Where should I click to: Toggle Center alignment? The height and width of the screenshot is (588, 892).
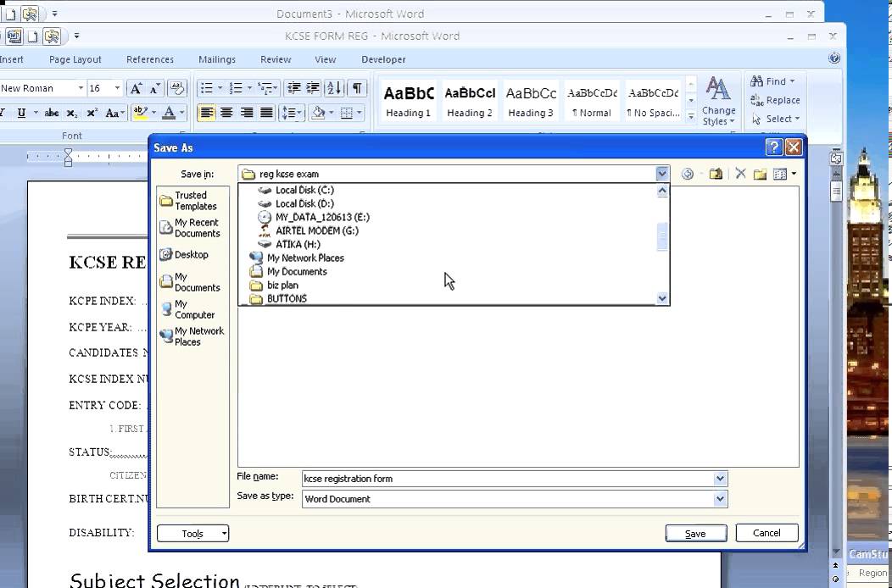coord(226,113)
